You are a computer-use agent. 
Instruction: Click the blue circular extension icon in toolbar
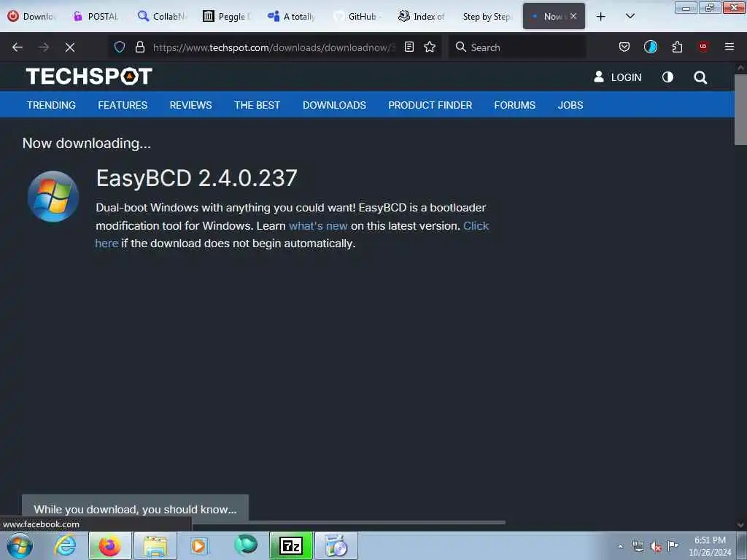(x=650, y=47)
